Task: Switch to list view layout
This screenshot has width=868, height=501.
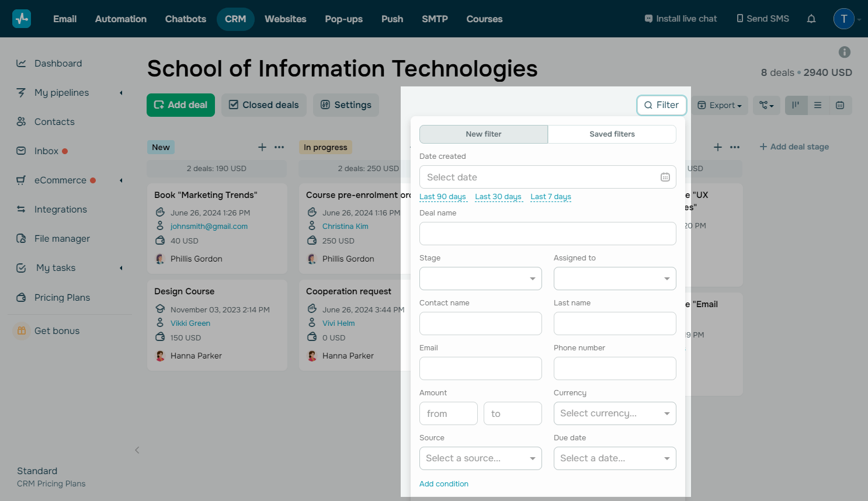Action: (818, 105)
